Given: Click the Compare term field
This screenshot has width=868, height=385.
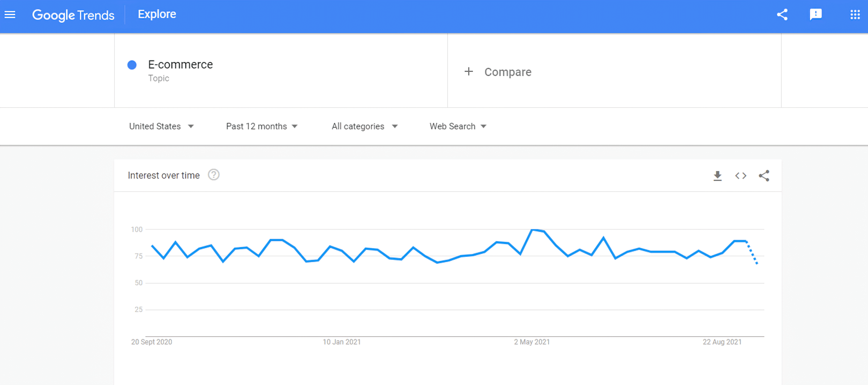Looking at the screenshot, I should click(x=508, y=72).
